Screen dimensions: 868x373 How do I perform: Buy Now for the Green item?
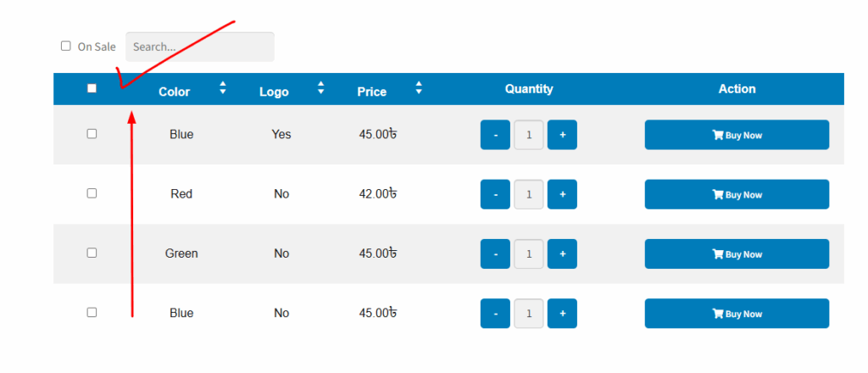click(737, 254)
